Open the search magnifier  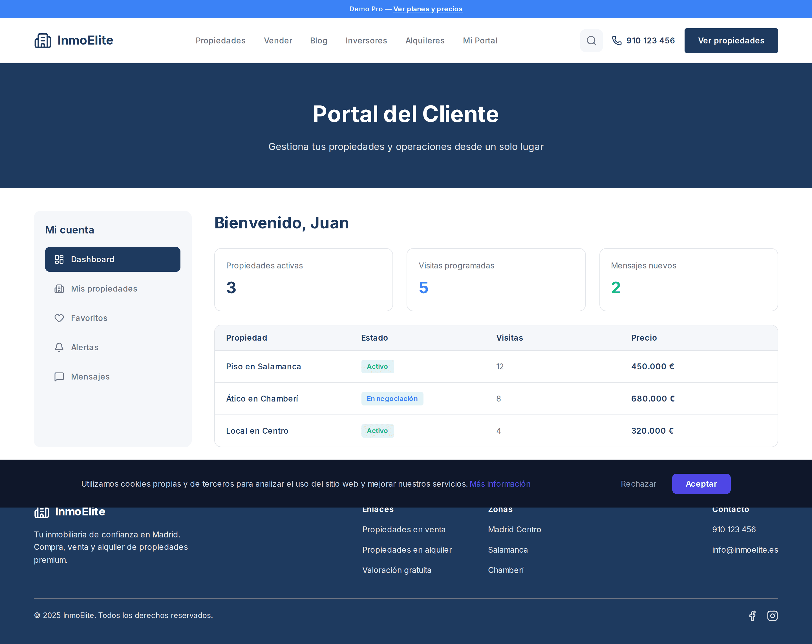591,40
